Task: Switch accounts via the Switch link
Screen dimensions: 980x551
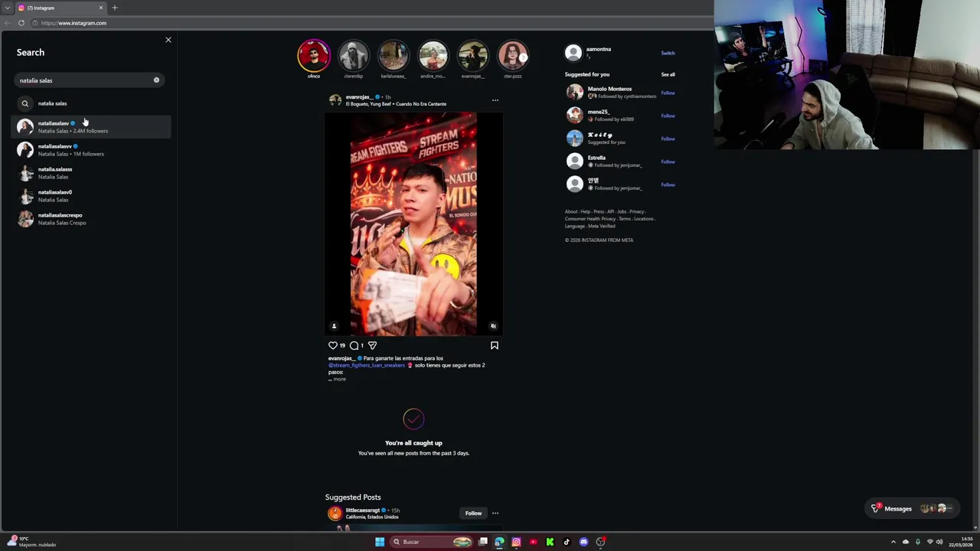Action: coord(668,53)
